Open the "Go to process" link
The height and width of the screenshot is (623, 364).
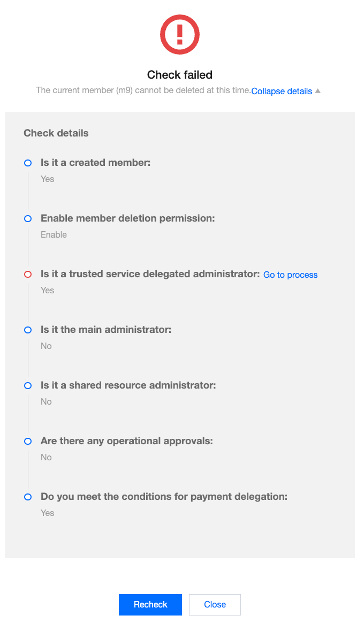tap(290, 275)
